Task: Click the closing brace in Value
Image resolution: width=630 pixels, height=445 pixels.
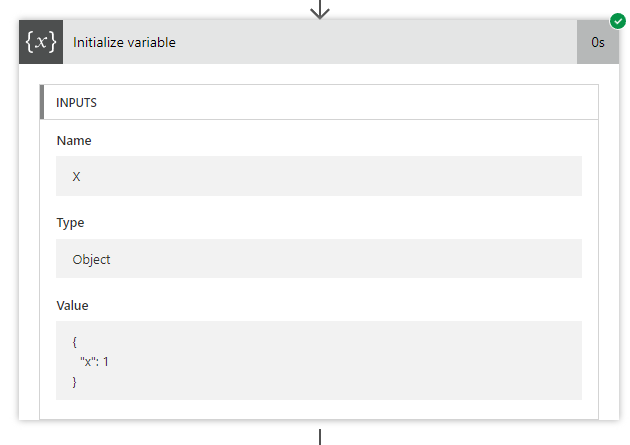Action: coord(75,381)
